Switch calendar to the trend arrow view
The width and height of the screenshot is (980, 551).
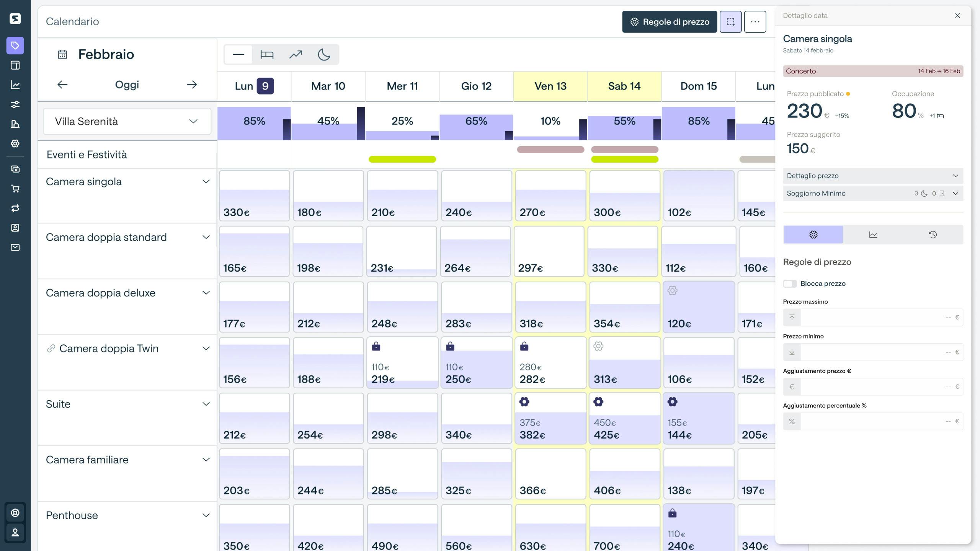296,54
